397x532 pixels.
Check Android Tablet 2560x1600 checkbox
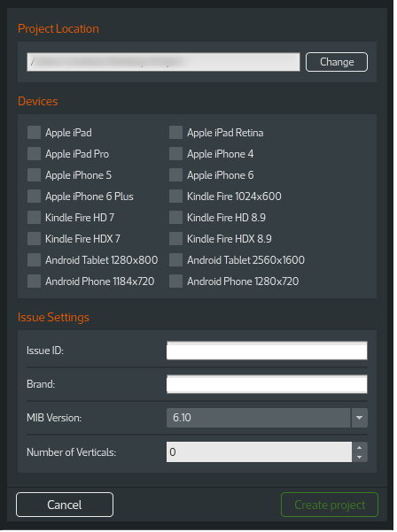click(176, 260)
